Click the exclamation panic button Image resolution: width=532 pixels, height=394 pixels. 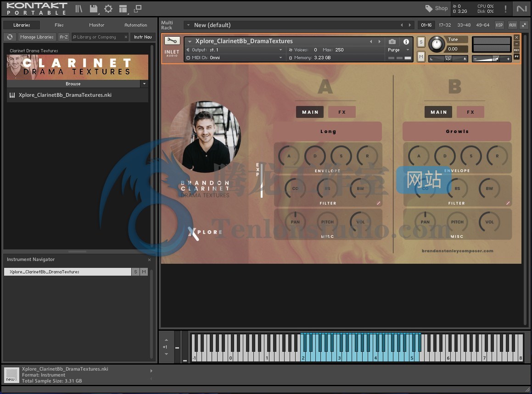(505, 8)
